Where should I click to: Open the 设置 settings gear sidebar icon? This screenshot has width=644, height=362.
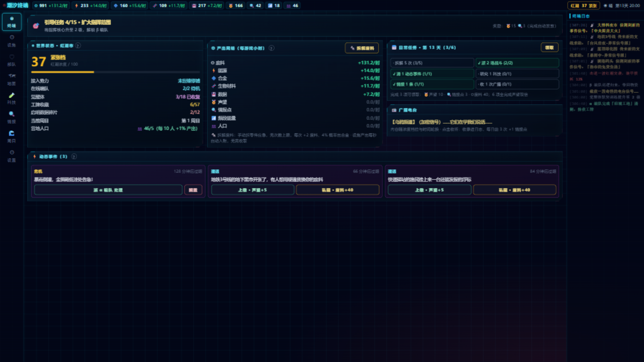[x=12, y=156]
